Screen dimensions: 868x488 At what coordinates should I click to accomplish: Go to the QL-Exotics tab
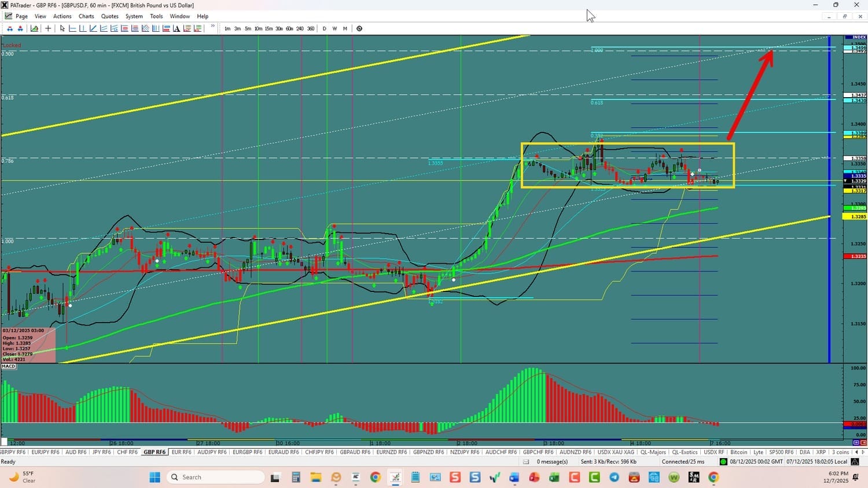click(x=685, y=452)
